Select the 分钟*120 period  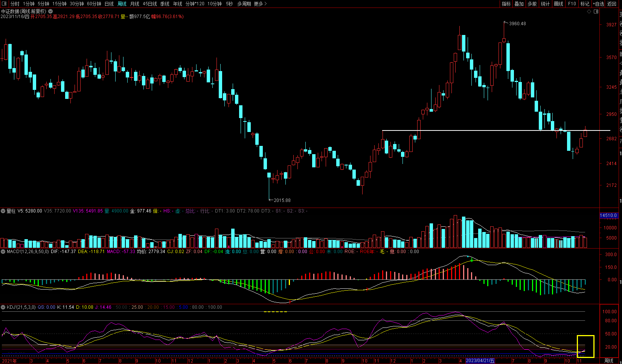tap(195, 4)
